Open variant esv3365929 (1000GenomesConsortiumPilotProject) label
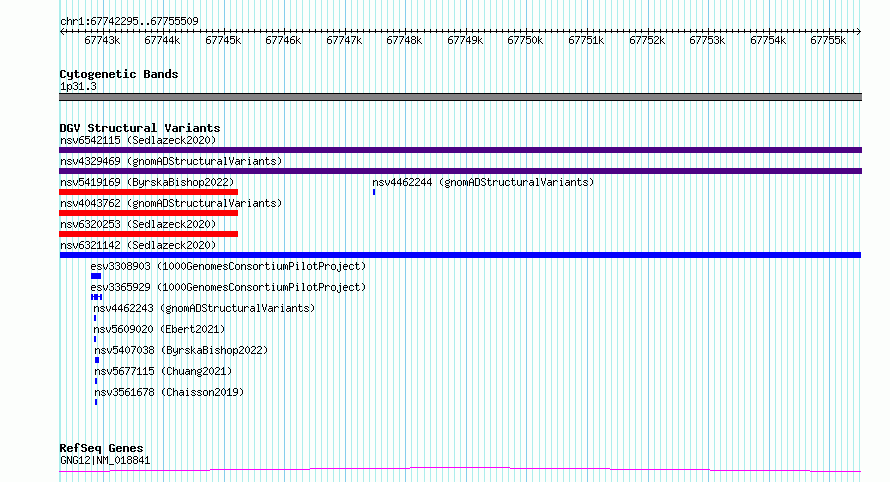Image resolution: width=890 pixels, height=482 pixels. [x=228, y=287]
